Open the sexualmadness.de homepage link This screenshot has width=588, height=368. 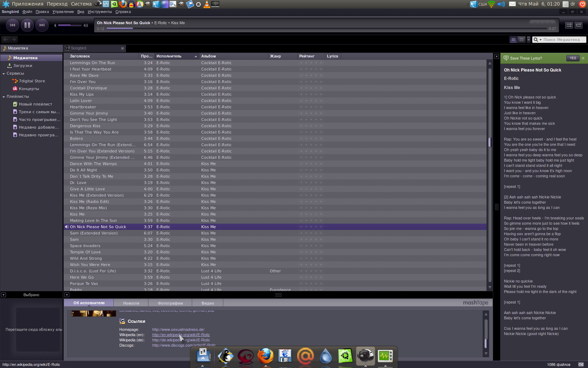pos(178,329)
